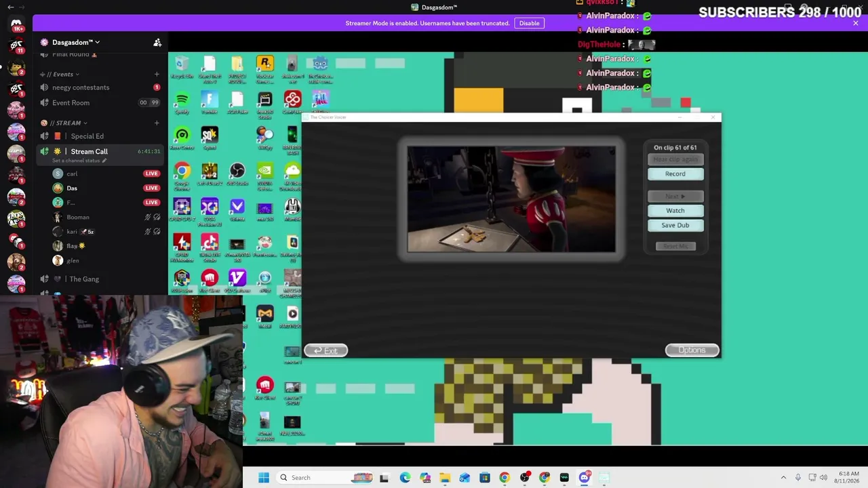Launch Rockstar Games Launcher desktop icon
This screenshot has height=488, width=868.
click(264, 66)
